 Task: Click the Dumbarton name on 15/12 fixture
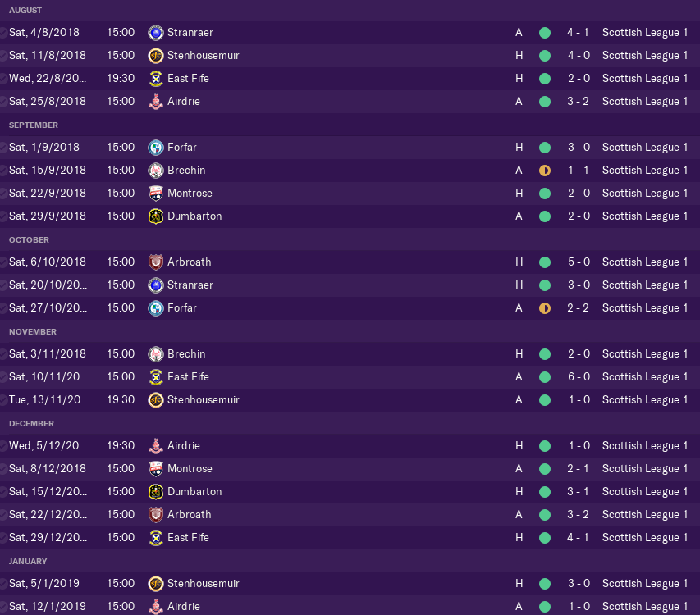click(x=194, y=491)
